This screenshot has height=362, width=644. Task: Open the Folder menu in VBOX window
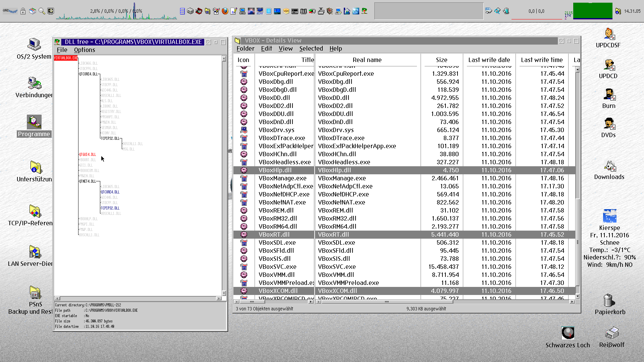coord(246,48)
